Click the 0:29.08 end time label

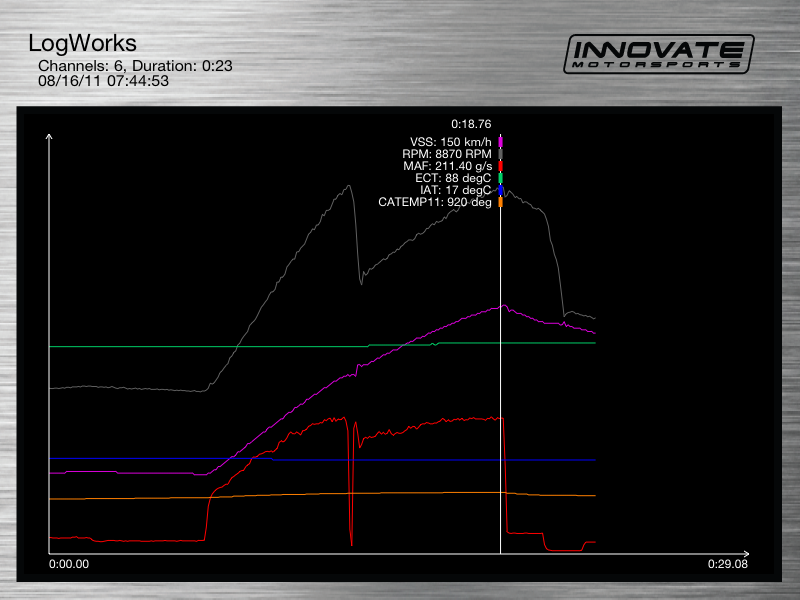click(727, 564)
